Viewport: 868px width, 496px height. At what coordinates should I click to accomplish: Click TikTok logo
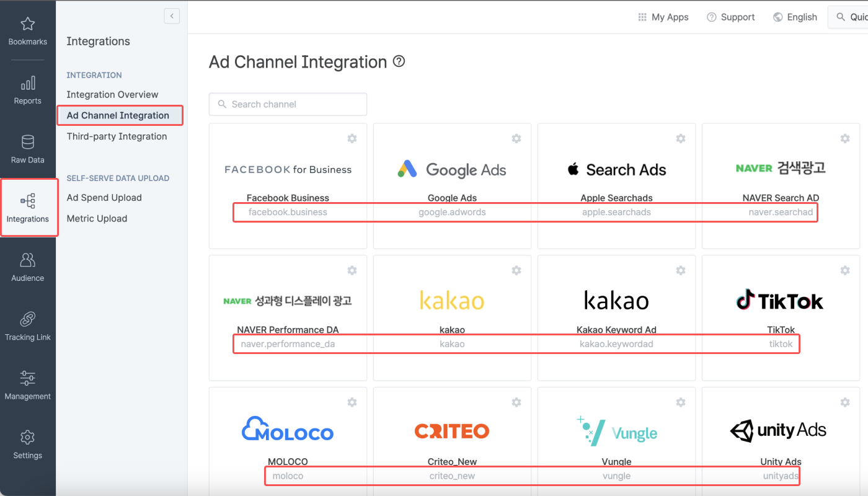tap(780, 301)
